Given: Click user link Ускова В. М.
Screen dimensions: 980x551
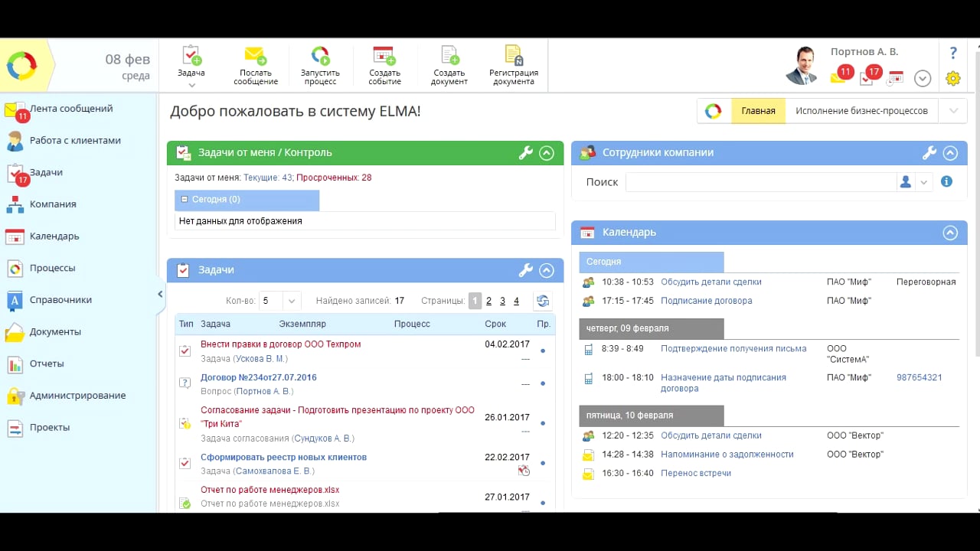Looking at the screenshot, I should [260, 358].
